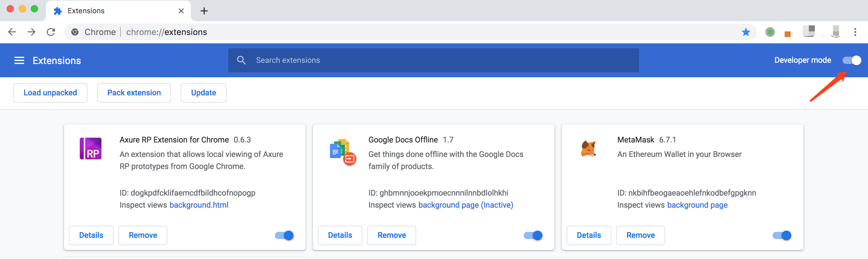This screenshot has height=259, width=868.
Task: Go back with the browser arrow
Action: click(12, 32)
